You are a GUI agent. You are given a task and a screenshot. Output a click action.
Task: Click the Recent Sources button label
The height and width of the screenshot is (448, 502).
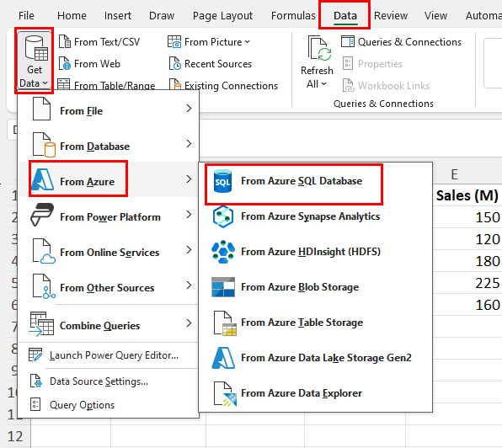(218, 64)
